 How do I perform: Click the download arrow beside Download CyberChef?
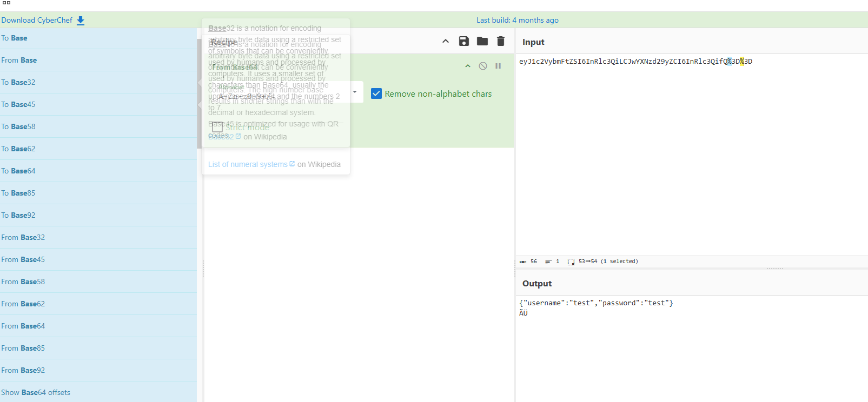pos(81,21)
